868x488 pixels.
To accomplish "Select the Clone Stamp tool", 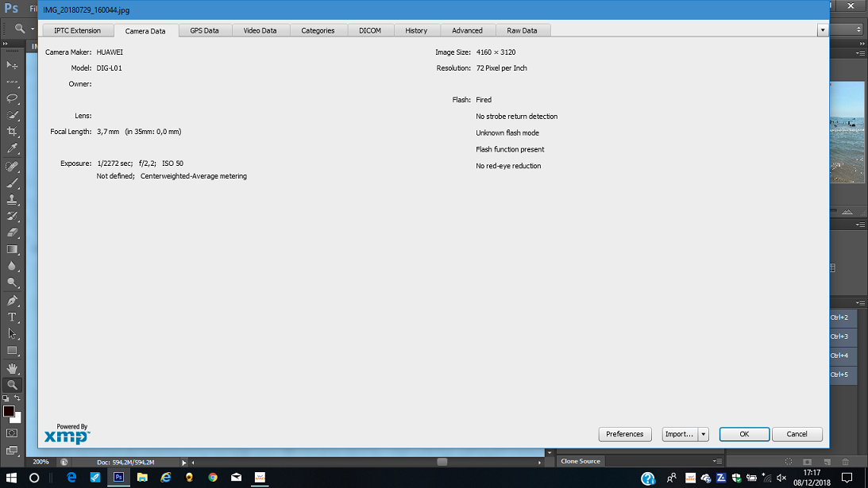I will pos(12,199).
